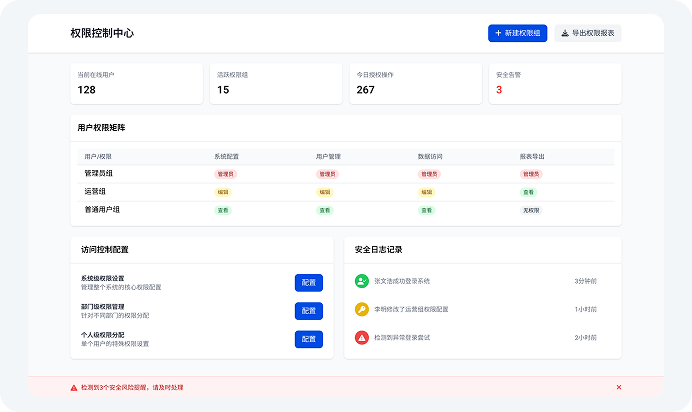Click the download icon in 导出权限报表
The height and width of the screenshot is (412, 692).
(x=564, y=33)
